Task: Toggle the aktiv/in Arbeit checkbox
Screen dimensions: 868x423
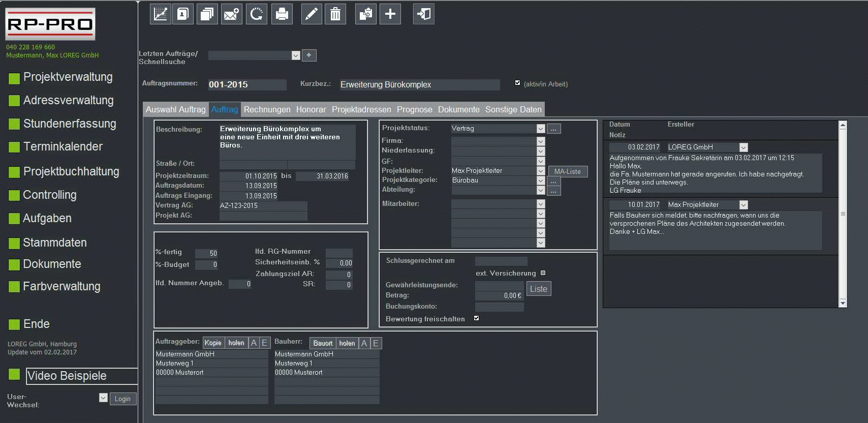Action: pos(517,82)
